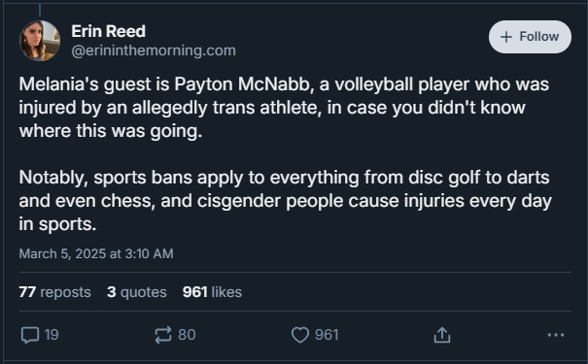The width and height of the screenshot is (588, 364).
Task: Click the Erin Reed display name
Action: [109, 31]
